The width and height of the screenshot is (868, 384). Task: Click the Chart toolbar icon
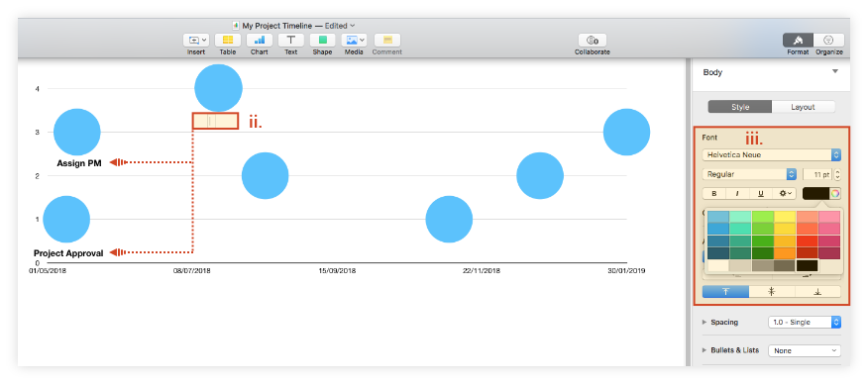point(259,40)
